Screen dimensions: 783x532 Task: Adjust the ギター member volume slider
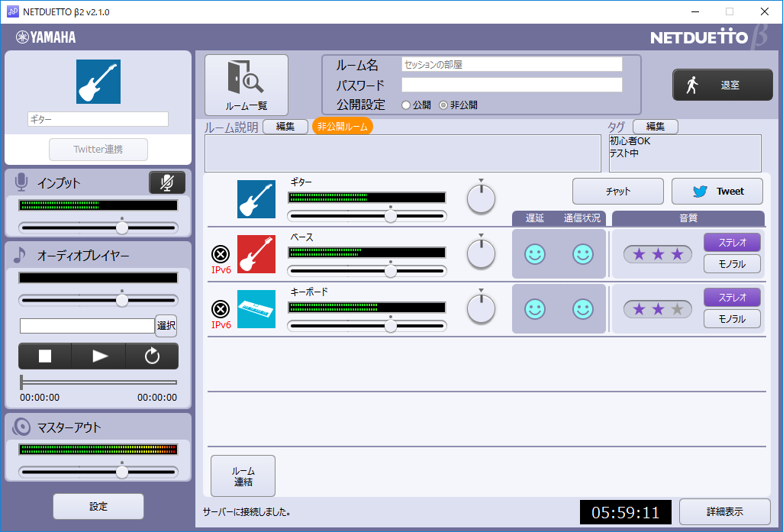pyautogui.click(x=367, y=216)
